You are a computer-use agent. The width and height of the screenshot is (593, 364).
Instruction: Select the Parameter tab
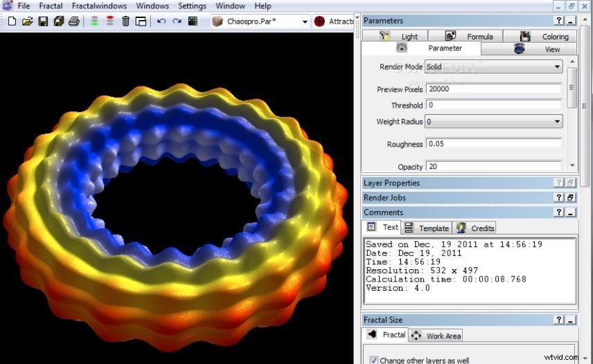point(421,48)
